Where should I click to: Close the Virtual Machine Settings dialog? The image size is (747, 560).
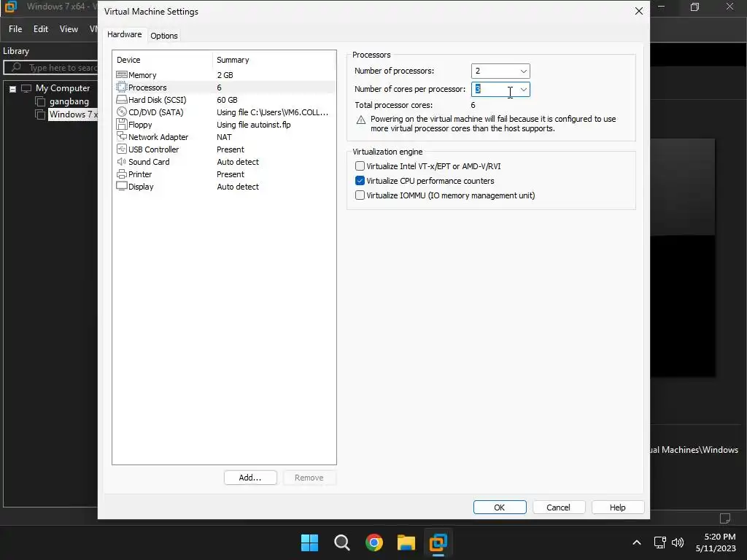pyautogui.click(x=639, y=11)
